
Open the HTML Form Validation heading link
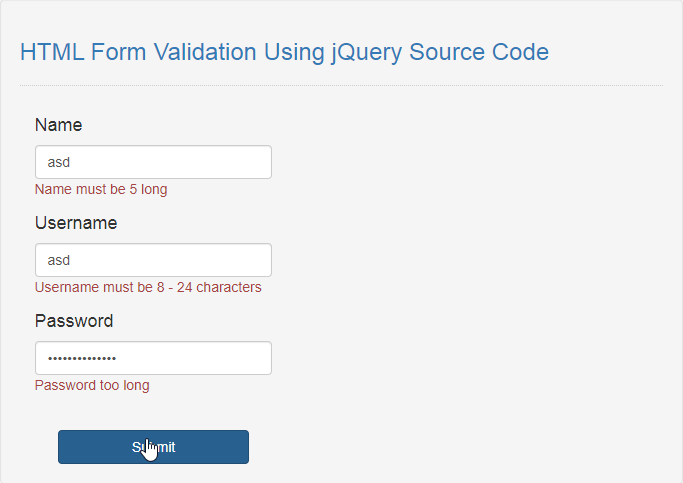284,52
